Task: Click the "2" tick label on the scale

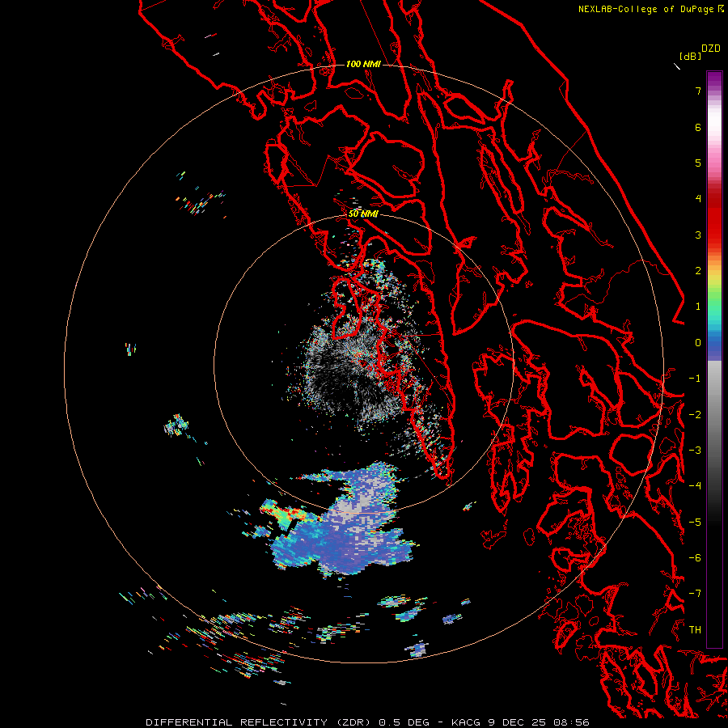Action: 698,271
